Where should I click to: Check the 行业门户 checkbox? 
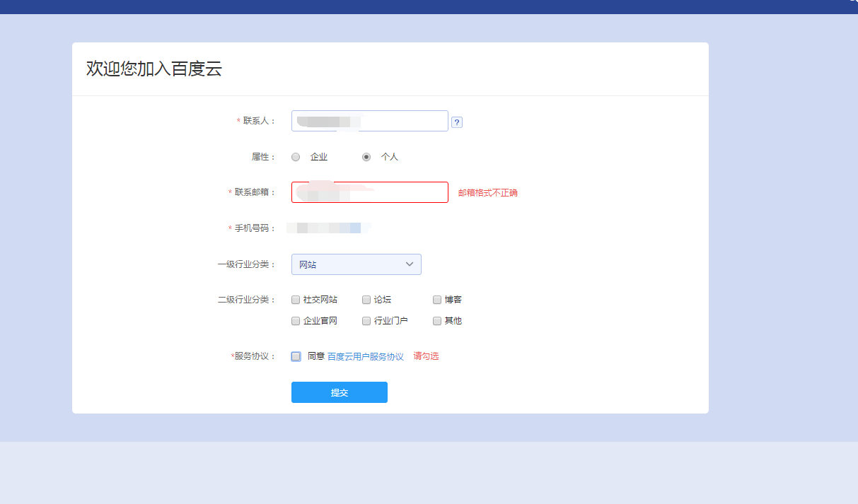click(x=366, y=321)
